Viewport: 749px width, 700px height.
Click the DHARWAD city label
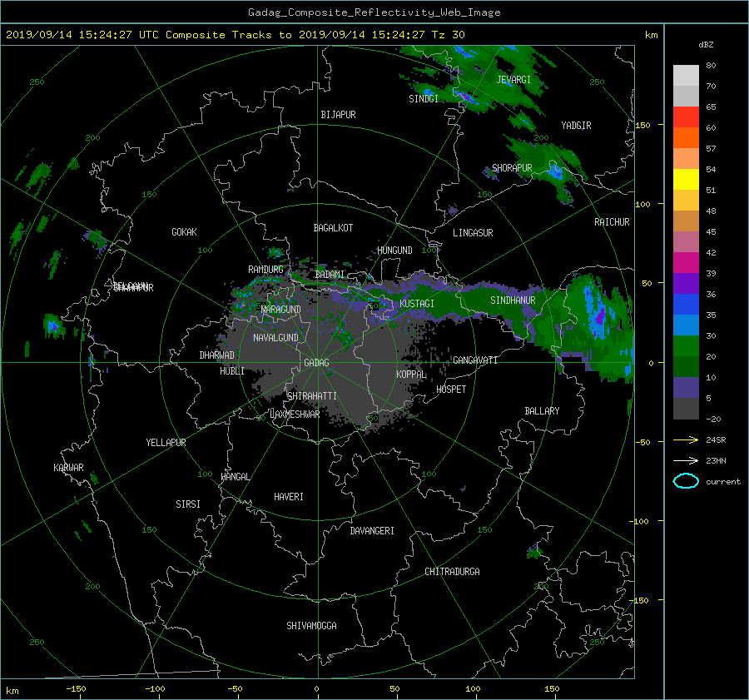pos(216,355)
